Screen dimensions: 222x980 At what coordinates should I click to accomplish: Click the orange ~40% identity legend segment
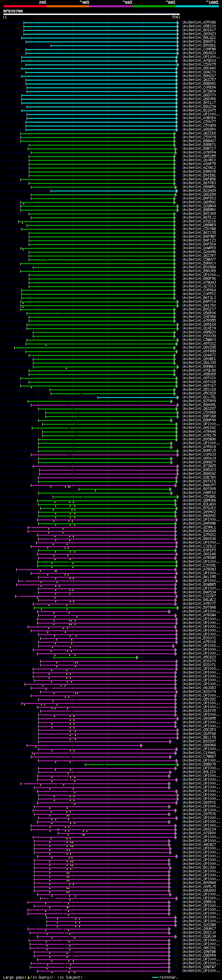(68, 6)
